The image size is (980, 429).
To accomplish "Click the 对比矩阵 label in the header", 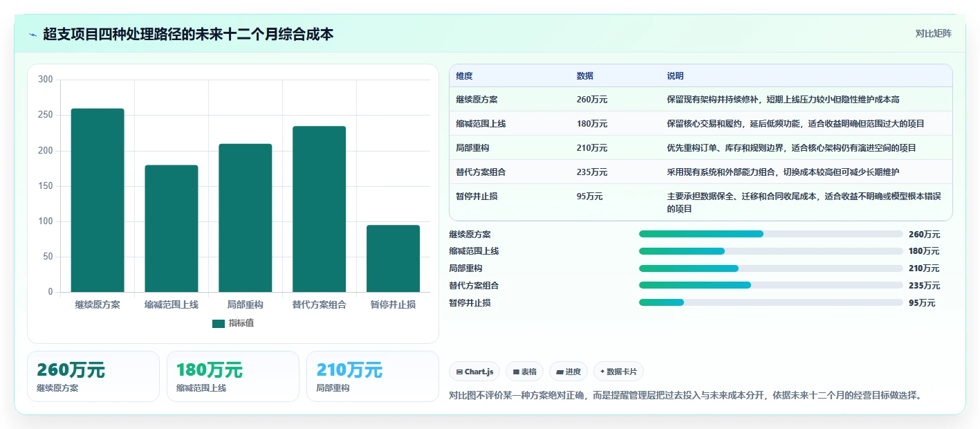I will click(x=933, y=33).
